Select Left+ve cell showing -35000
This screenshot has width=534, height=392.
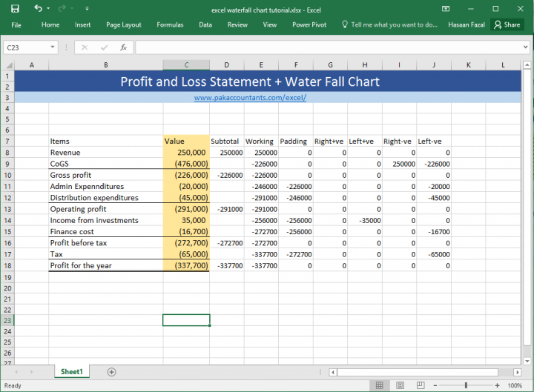pos(365,221)
